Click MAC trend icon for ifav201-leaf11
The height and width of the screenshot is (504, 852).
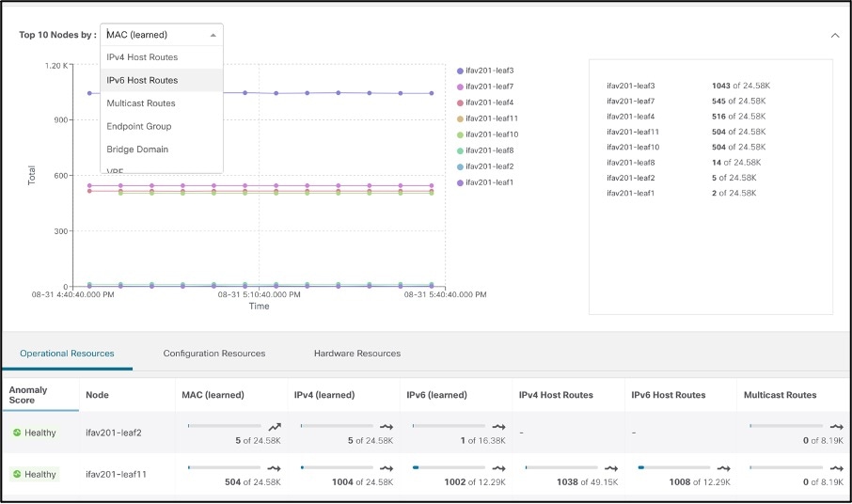pos(274,468)
